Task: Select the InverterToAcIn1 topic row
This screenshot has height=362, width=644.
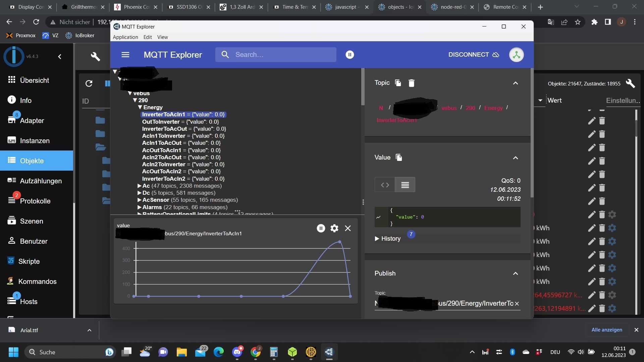Action: click(x=183, y=115)
